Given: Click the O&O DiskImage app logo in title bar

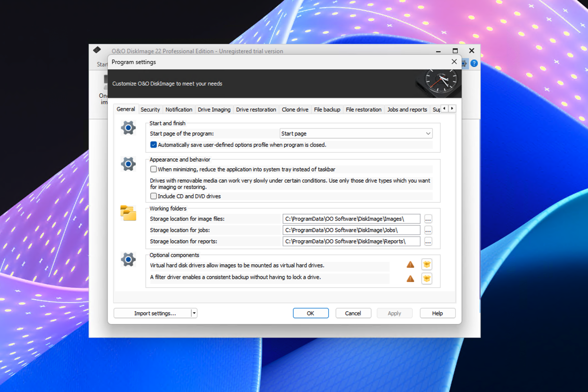Looking at the screenshot, I should [x=97, y=50].
